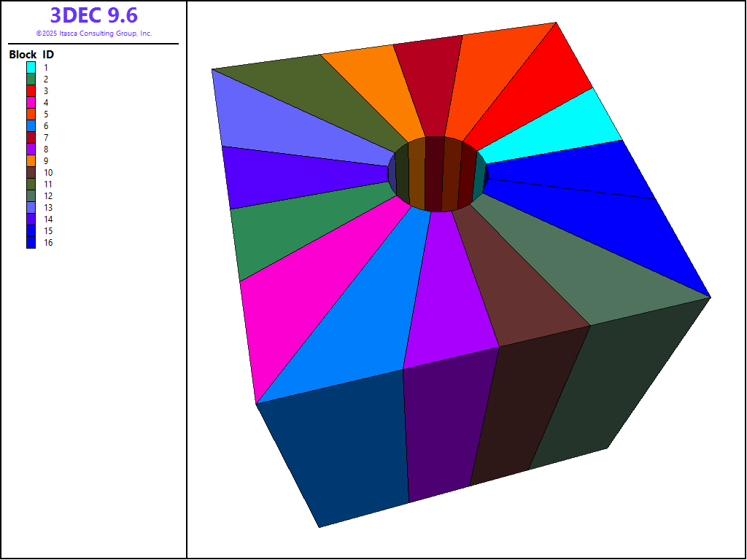This screenshot has width=747, height=560.
Task: Click the olive swatch for Block 11
Action: pos(31,184)
